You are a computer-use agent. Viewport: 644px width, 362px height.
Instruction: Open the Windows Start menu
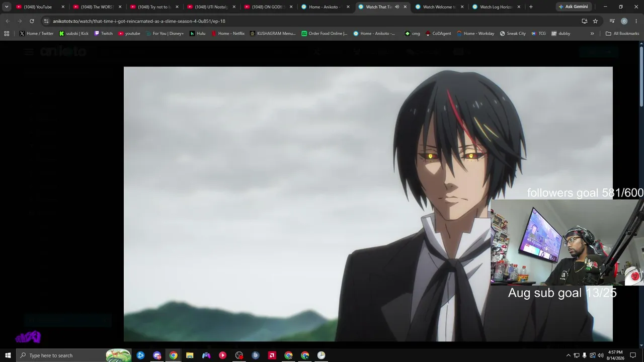pos(8,355)
